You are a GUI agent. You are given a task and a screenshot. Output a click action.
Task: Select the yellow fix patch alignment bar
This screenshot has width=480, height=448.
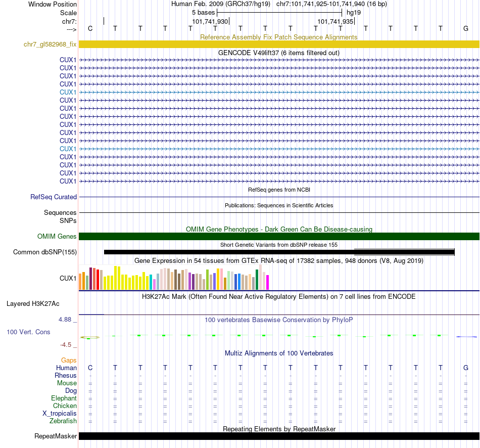[x=279, y=44]
